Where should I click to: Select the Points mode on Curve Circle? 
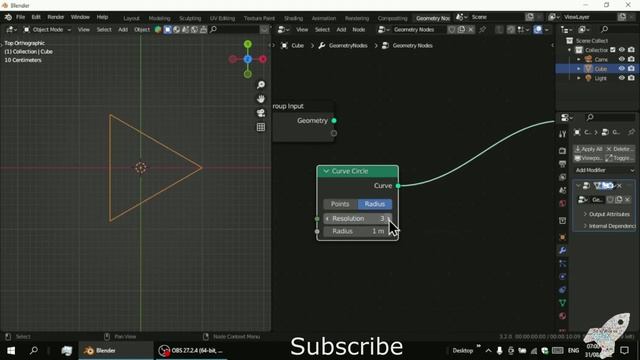pos(340,204)
